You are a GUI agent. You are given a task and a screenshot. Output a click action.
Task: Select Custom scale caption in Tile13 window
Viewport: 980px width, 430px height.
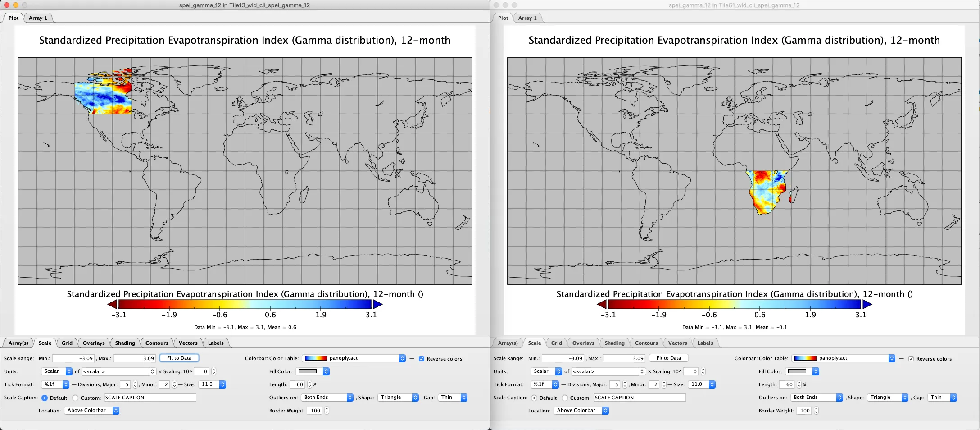[75, 398]
